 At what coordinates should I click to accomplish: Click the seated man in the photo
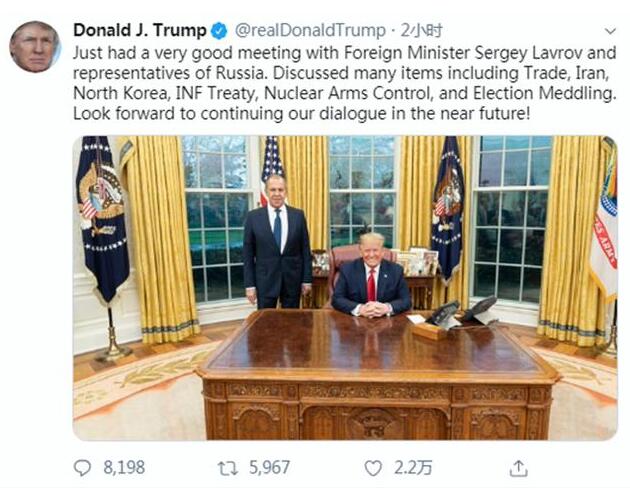370,275
